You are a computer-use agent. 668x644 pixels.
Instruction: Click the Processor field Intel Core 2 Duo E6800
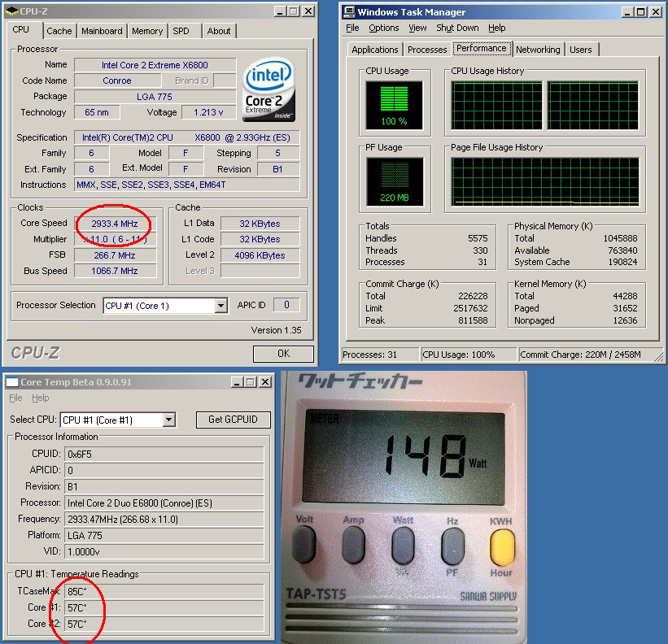tap(164, 503)
